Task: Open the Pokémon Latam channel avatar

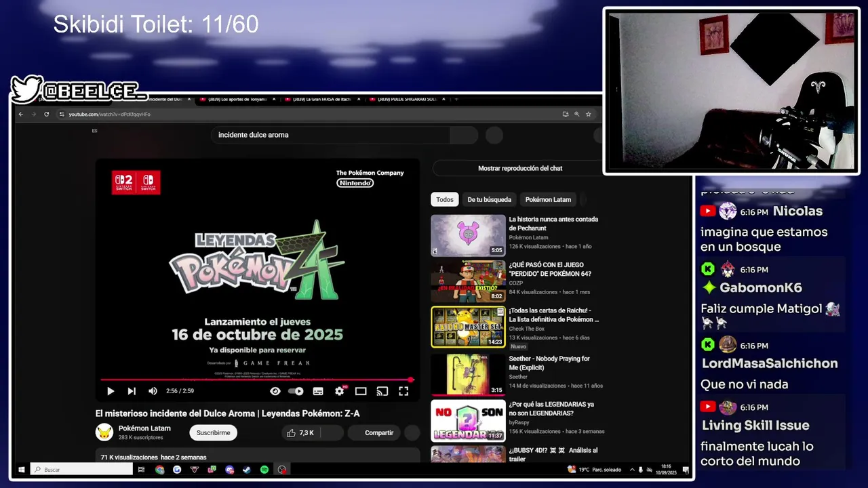Action: 104,432
